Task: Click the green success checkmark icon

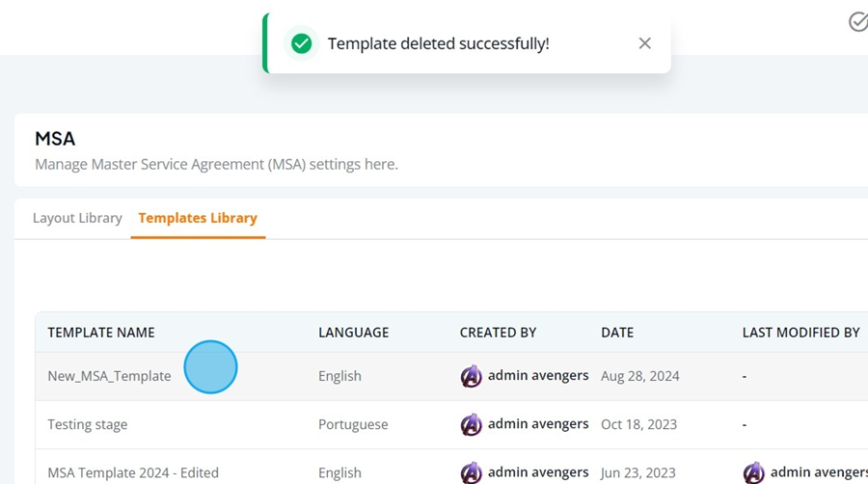Action: 302,43
